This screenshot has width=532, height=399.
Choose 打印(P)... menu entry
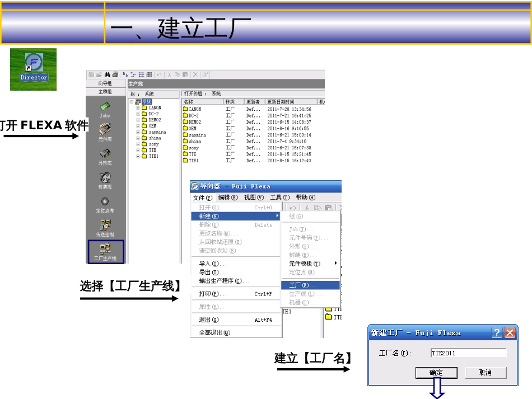click(x=235, y=294)
